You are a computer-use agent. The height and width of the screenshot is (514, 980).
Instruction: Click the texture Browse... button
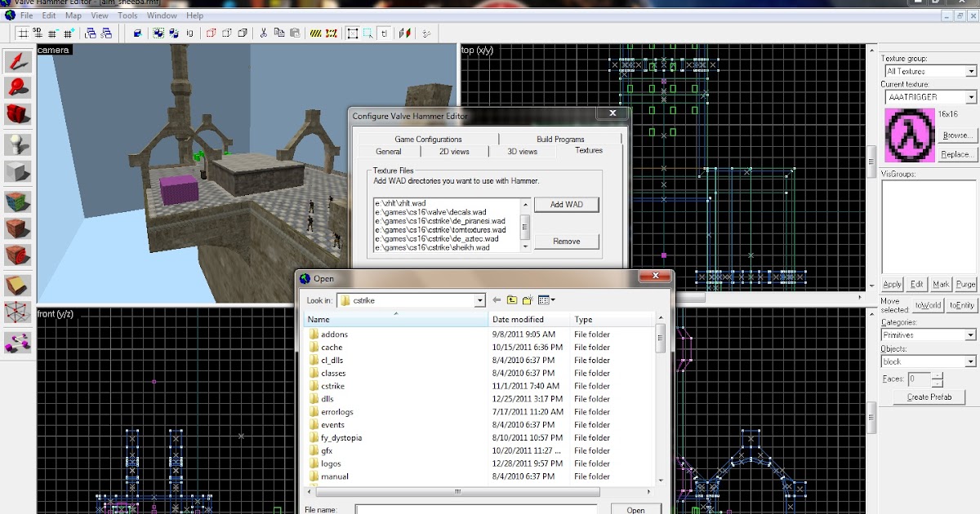click(957, 135)
